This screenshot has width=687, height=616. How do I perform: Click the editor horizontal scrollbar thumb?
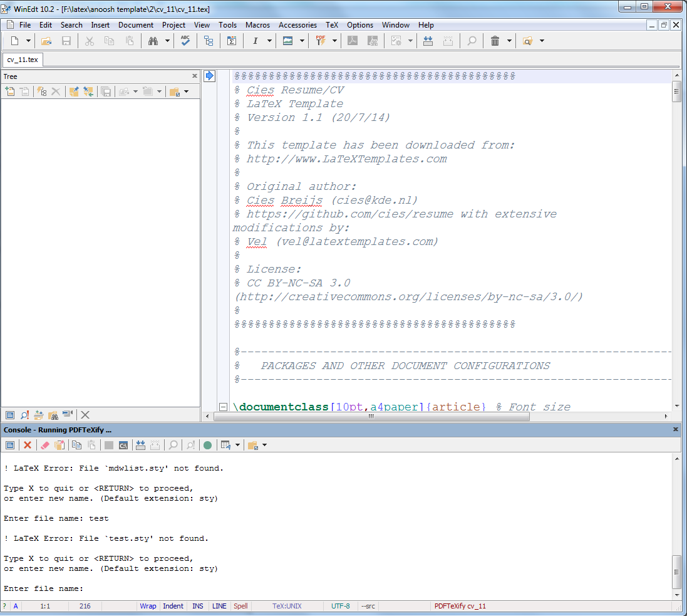pos(371,416)
